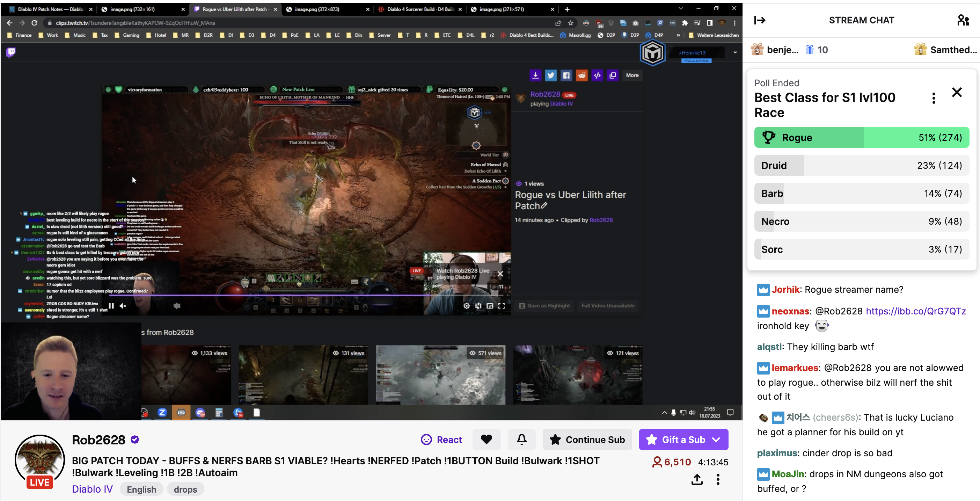Open the Diablo IV category link
The height and width of the screenshot is (501, 980).
pyautogui.click(x=93, y=489)
